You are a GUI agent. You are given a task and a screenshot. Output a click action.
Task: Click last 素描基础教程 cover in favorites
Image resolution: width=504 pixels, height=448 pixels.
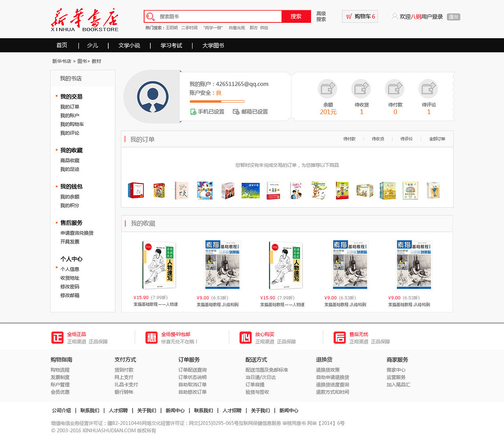(x=414, y=265)
